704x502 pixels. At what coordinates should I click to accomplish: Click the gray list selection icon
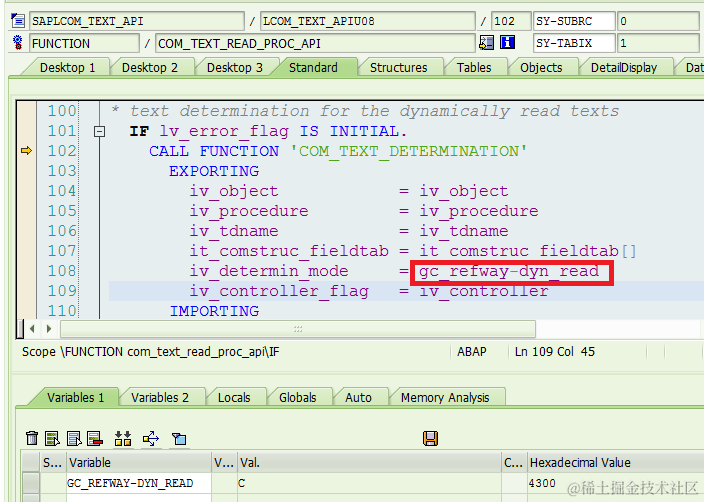(74, 438)
